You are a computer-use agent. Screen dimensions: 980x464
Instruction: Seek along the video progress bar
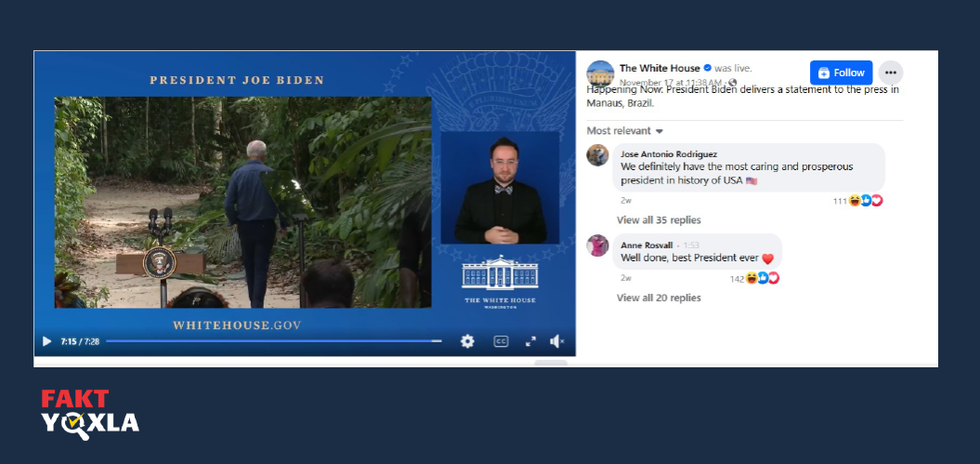(274, 341)
